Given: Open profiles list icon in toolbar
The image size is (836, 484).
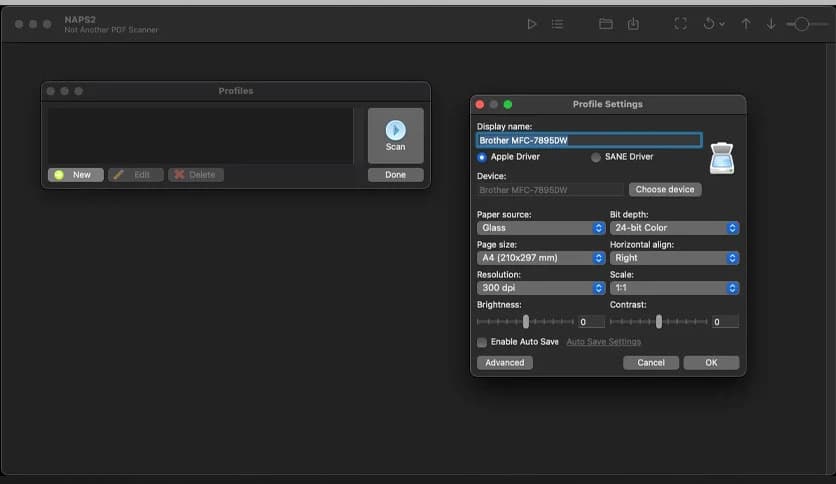Looking at the screenshot, I should pyautogui.click(x=558, y=24).
